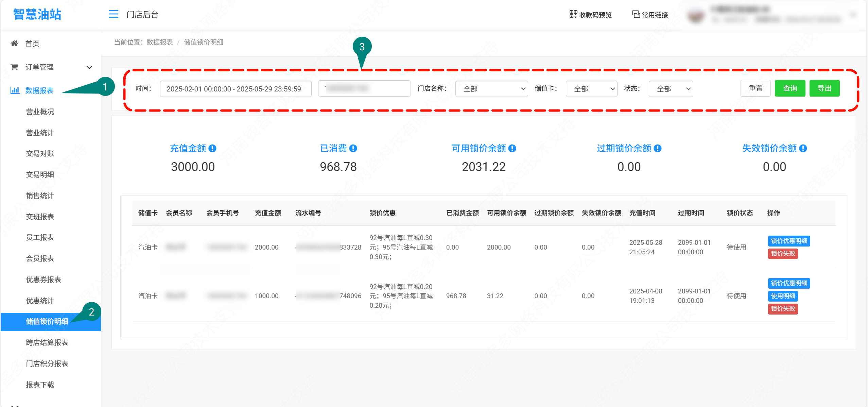This screenshot has width=868, height=407.
Task: Click info icon next to 充值金额
Action: point(212,149)
